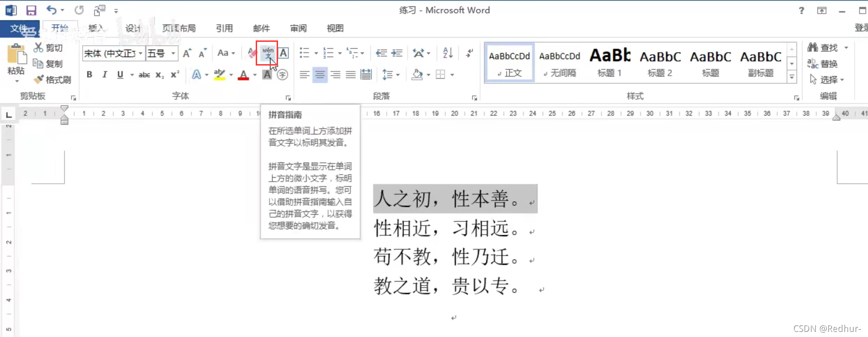Open the font color dropdown arrow

(x=255, y=75)
